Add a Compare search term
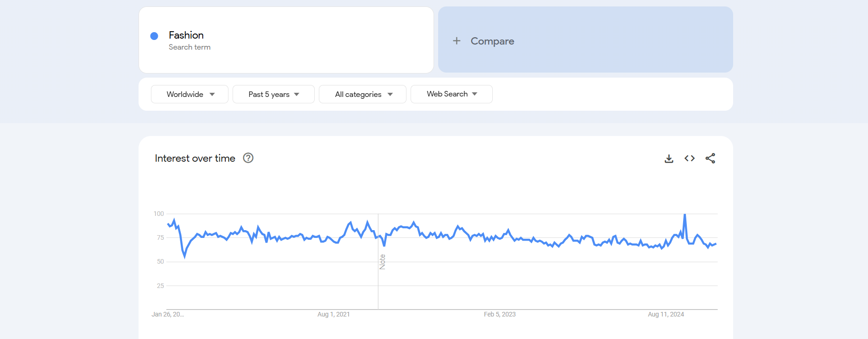868x339 pixels. click(492, 41)
